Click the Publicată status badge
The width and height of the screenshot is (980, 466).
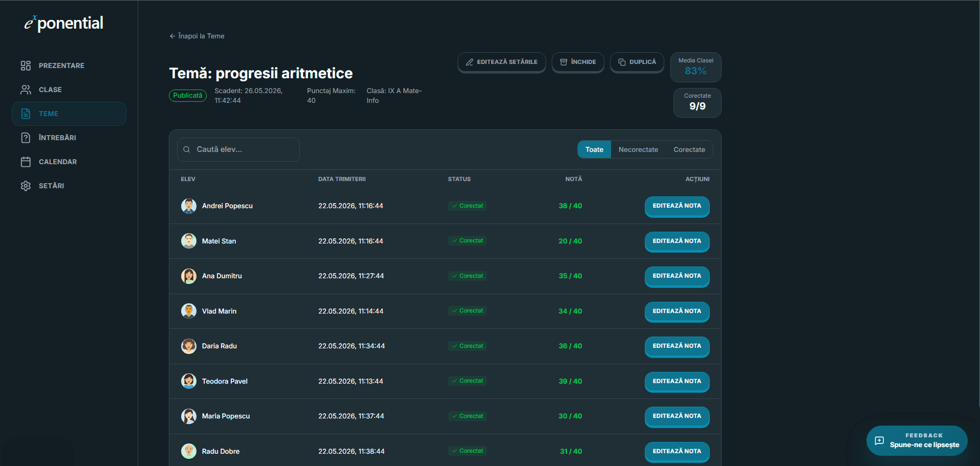click(188, 96)
